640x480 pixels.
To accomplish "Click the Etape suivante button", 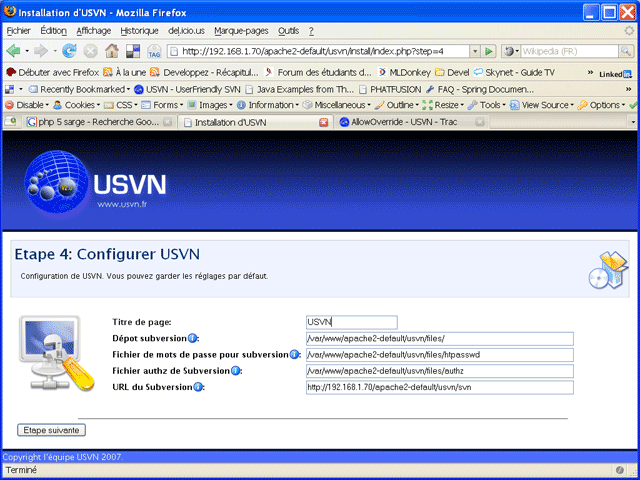I will (52, 430).
